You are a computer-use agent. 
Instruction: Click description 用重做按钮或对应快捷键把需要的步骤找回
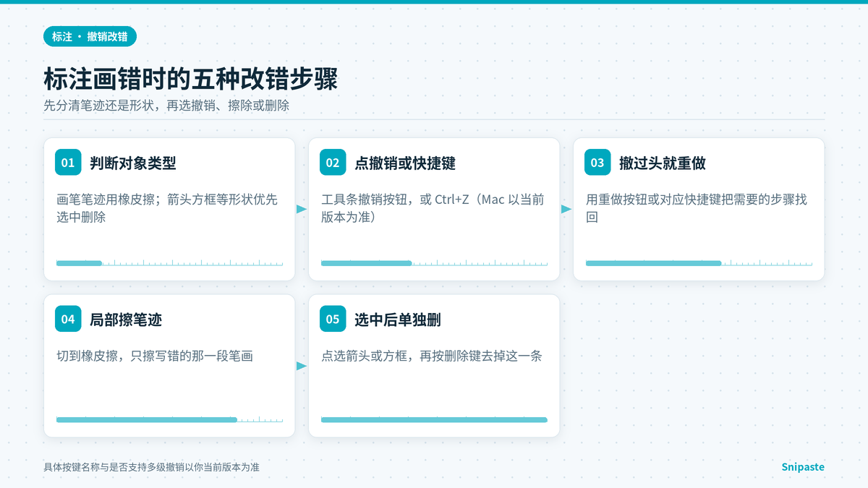point(697,208)
